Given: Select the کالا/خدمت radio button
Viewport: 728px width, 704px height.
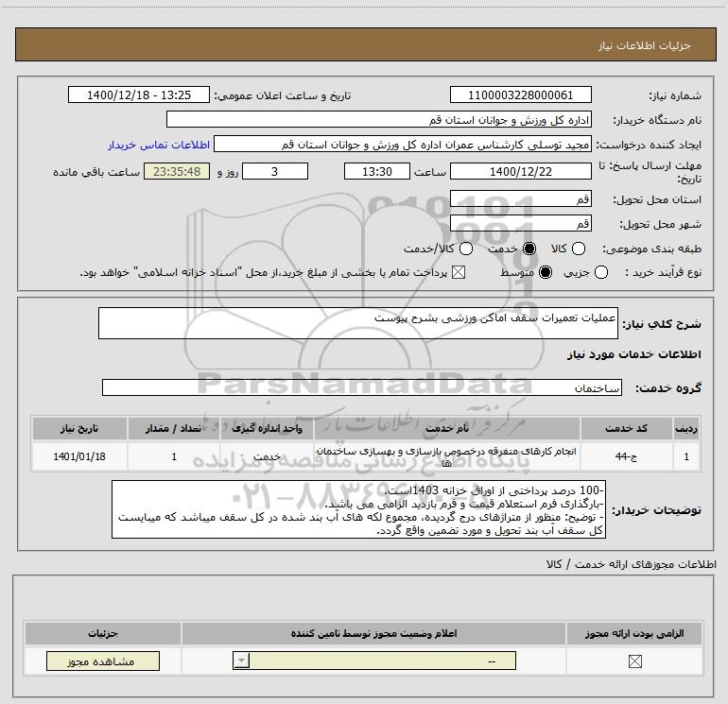Looking at the screenshot, I should coord(466,249).
